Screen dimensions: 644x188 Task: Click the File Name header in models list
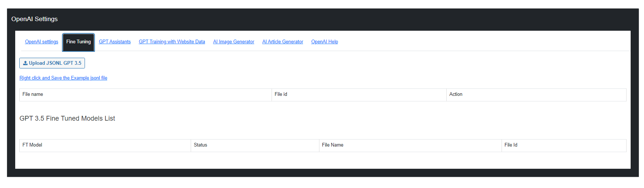click(410, 145)
